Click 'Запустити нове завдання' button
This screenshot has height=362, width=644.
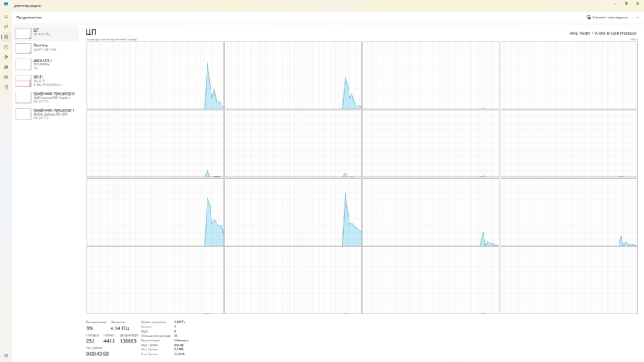click(x=607, y=17)
